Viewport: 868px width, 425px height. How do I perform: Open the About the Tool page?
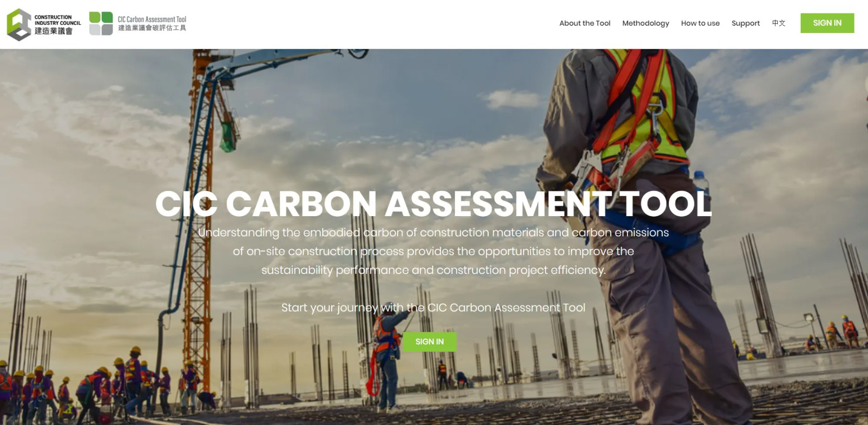pyautogui.click(x=585, y=23)
